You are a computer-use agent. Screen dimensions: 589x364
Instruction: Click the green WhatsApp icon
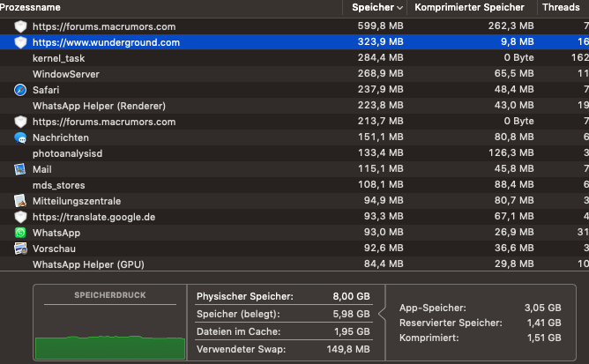pyautogui.click(x=20, y=233)
